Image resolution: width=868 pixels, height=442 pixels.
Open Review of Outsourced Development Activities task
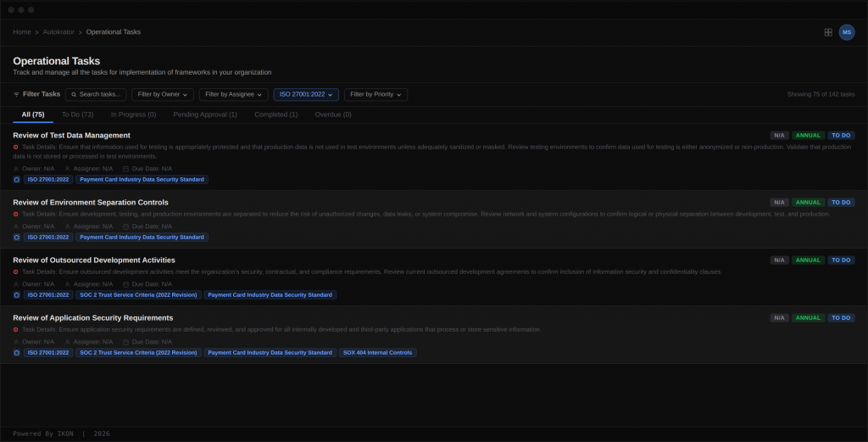(94, 260)
